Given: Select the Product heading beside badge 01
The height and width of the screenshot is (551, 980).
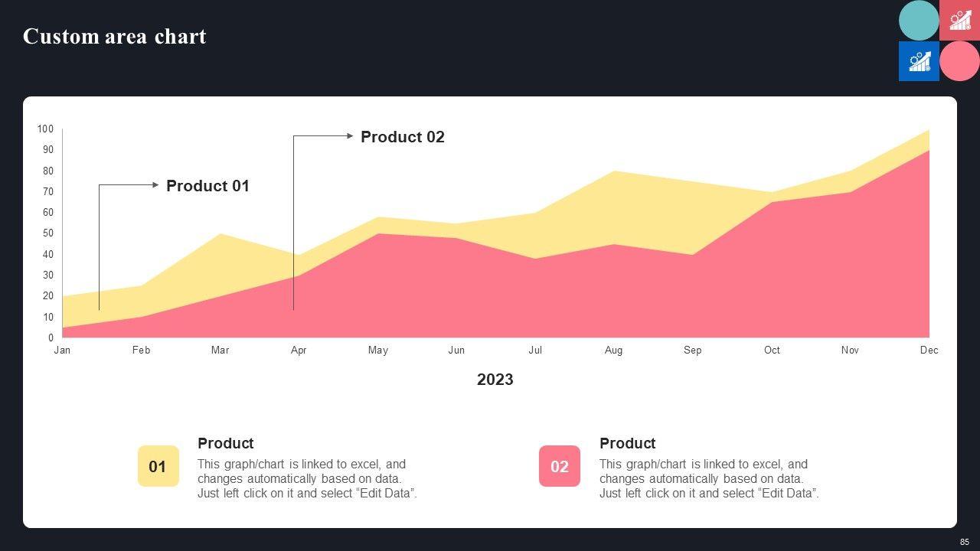Looking at the screenshot, I should (225, 444).
